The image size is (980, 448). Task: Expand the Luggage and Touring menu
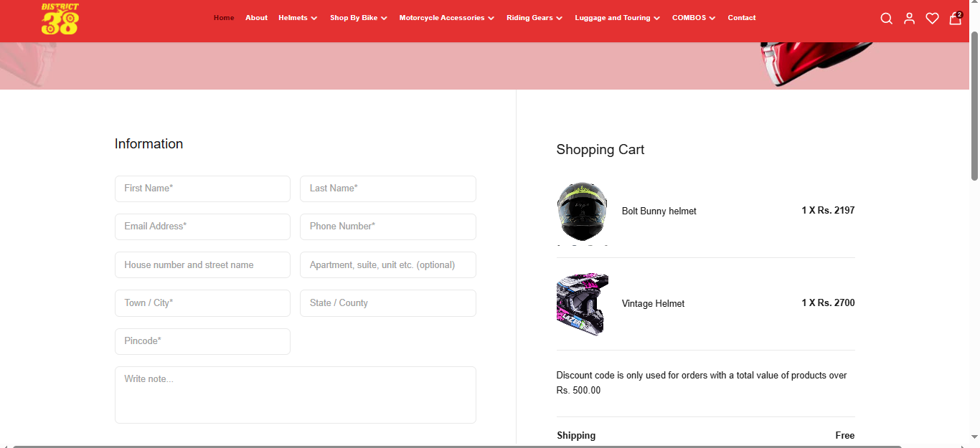pyautogui.click(x=617, y=18)
